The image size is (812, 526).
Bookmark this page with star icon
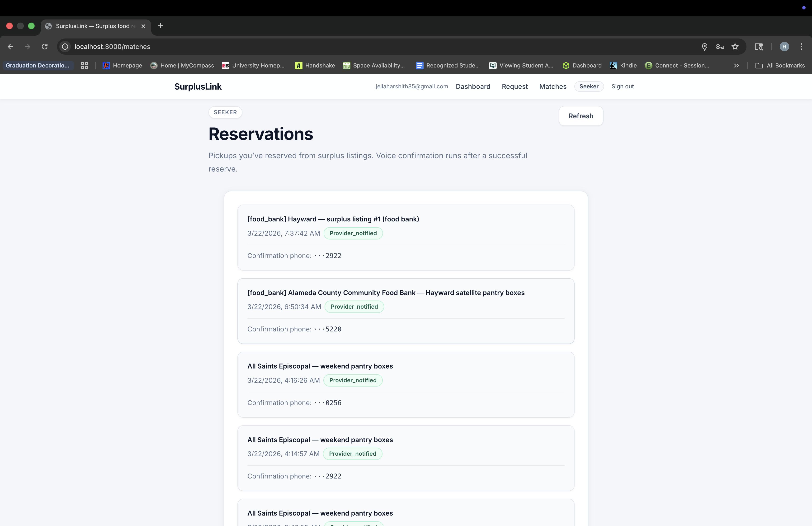click(x=735, y=46)
